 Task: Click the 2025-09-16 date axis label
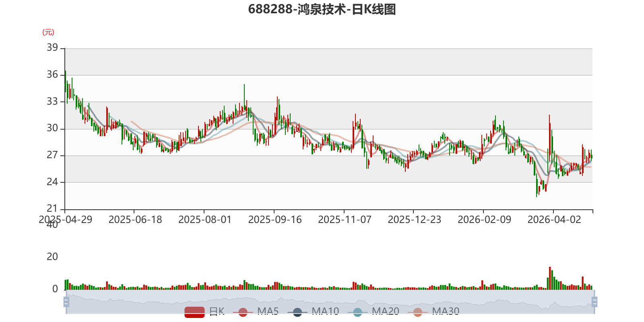coord(275,220)
